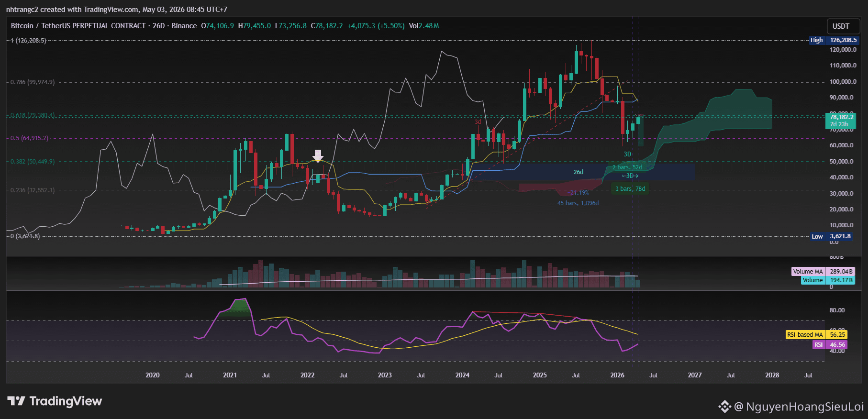
Task: Select the RSI 46.56 label
Action: coord(830,344)
